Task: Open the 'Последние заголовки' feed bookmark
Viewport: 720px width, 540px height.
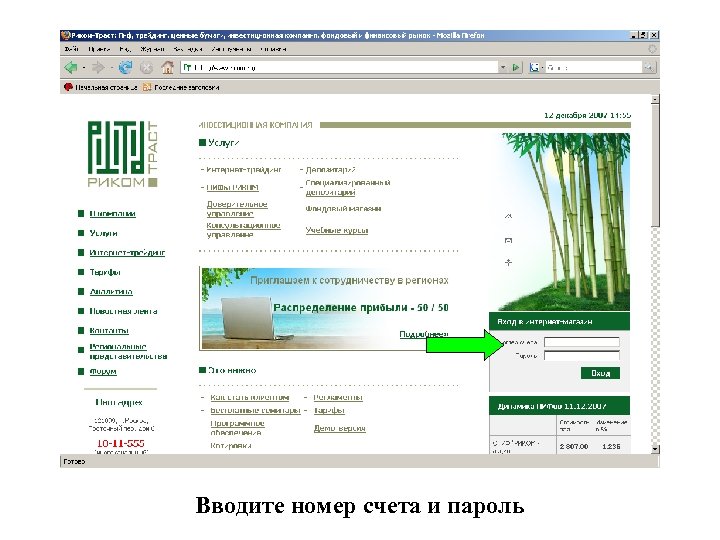Action: pos(181,87)
